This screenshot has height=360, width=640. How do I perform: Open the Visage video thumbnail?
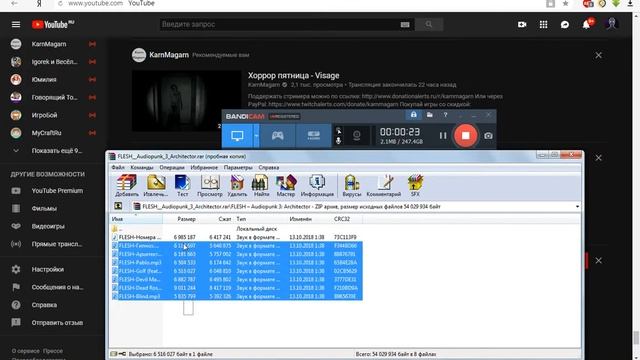point(187,101)
